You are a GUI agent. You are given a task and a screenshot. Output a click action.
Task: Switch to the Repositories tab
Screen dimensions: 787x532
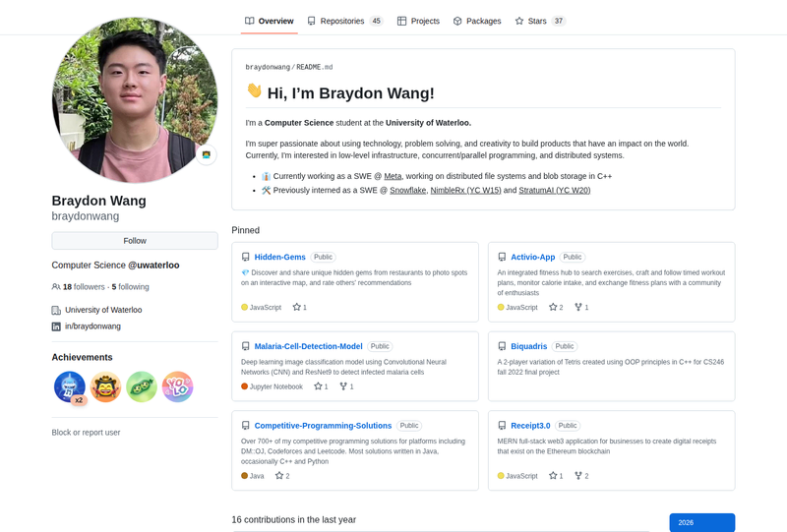pos(345,21)
